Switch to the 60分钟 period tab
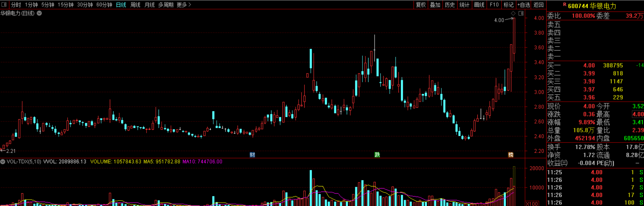The image size is (644, 206). [104, 5]
